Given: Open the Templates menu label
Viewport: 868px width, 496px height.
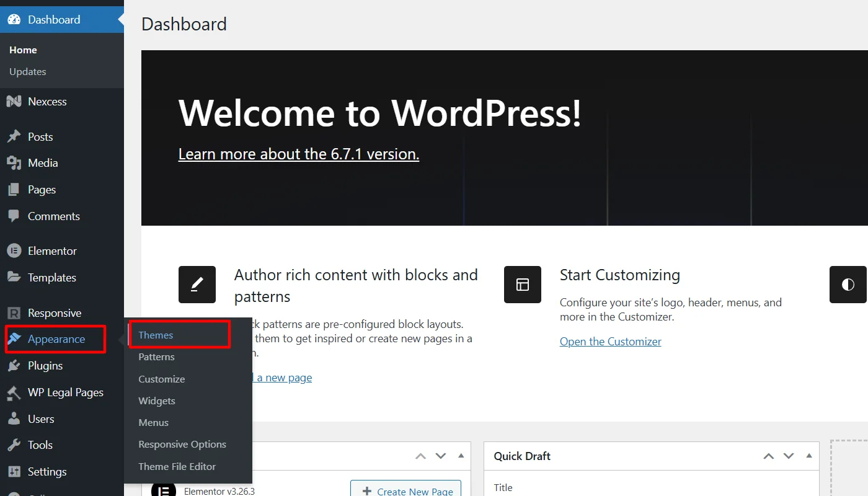Looking at the screenshot, I should point(52,278).
